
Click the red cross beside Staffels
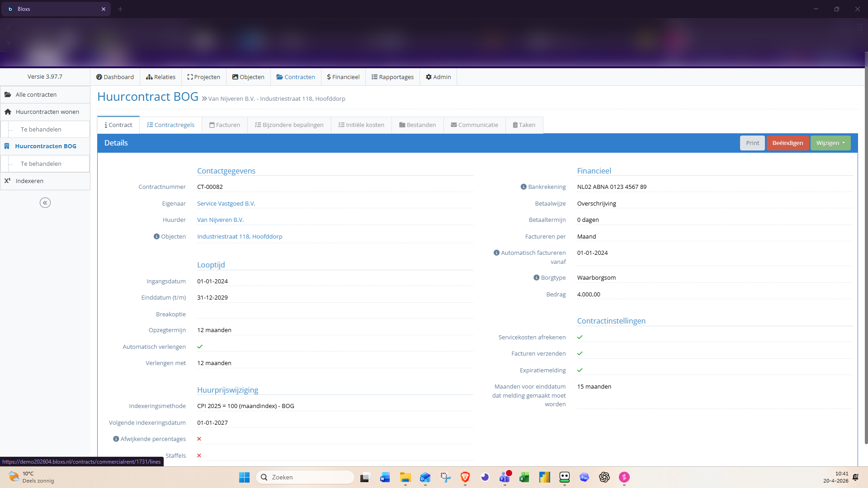coord(199,455)
